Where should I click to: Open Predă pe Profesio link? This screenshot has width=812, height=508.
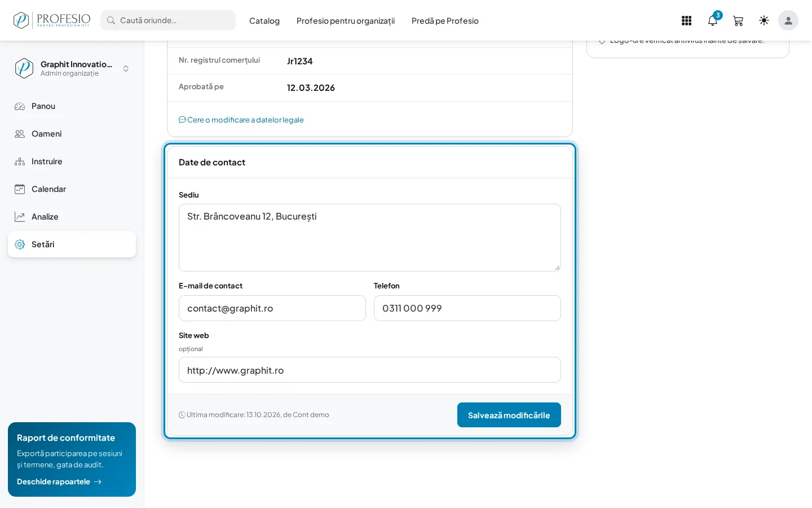coord(445,21)
